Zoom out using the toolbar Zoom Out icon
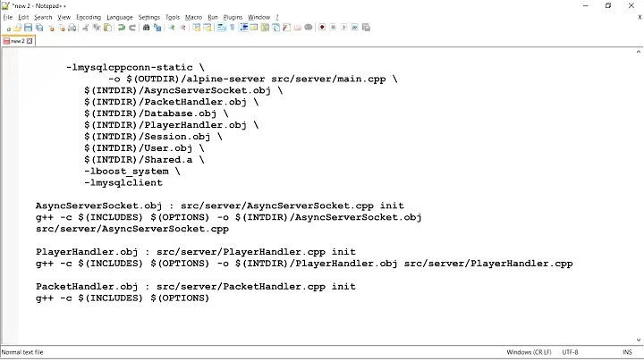This screenshot has width=644, height=361. (182, 28)
